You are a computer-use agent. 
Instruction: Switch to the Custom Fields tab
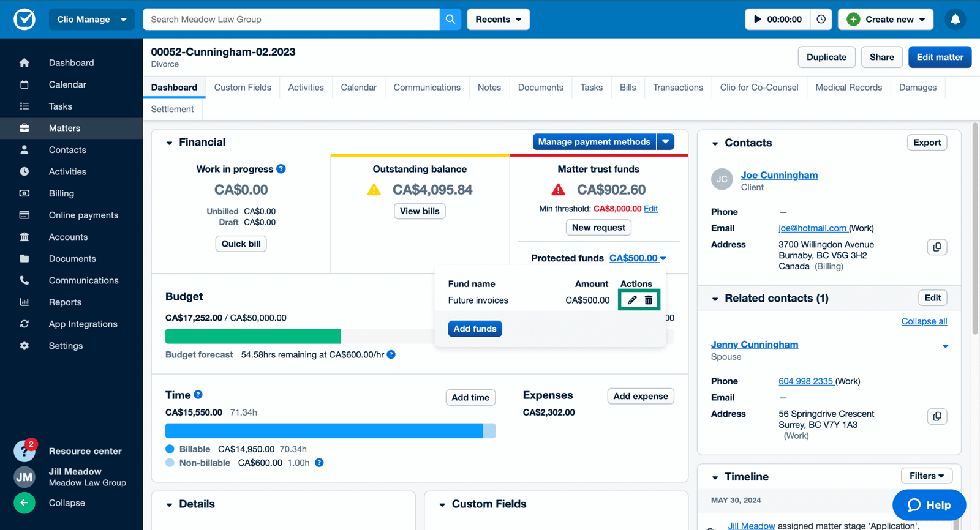pyautogui.click(x=243, y=87)
